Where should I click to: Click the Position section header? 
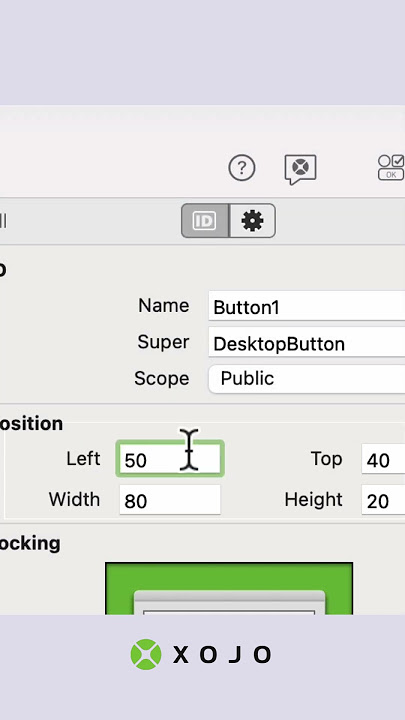(x=31, y=423)
